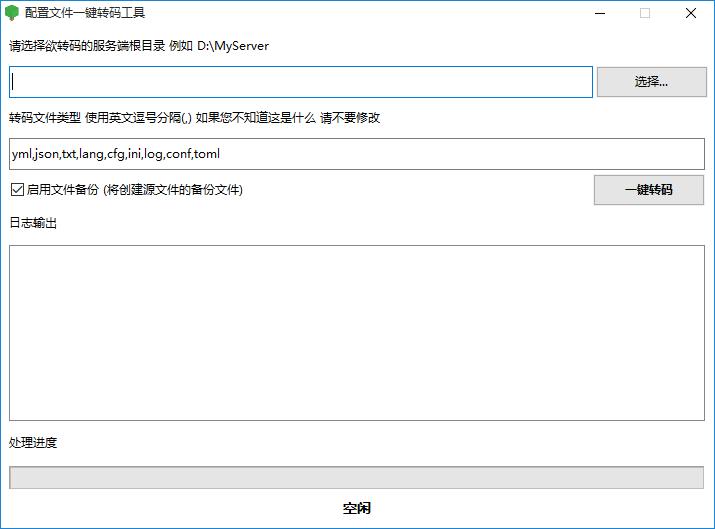
Task: Close the transcoding tool window
Action: click(691, 13)
